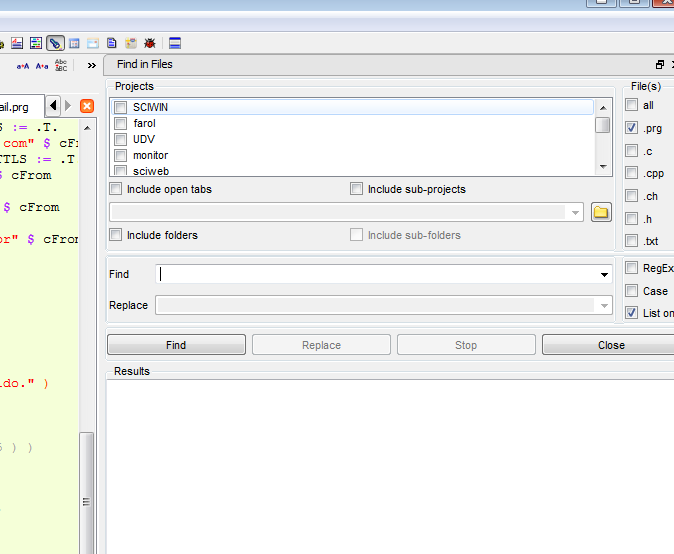Click the Projects list scrollbar down arrow
The width and height of the screenshot is (674, 554).
pyautogui.click(x=603, y=167)
